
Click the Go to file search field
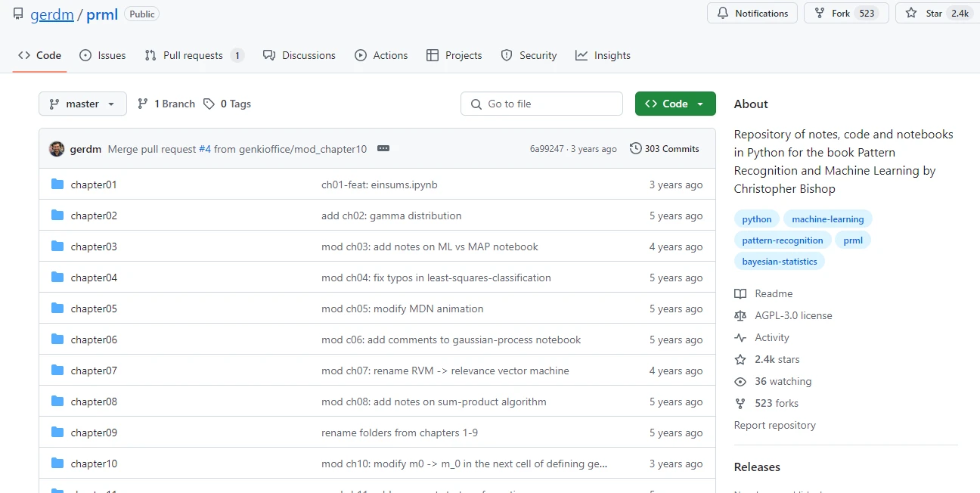(x=541, y=104)
